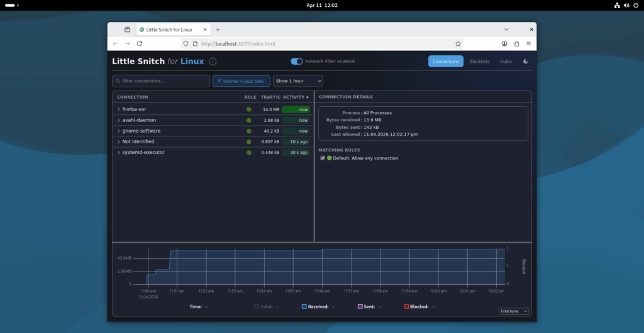Open Firefox hamburger menu
Viewport: 644px width, 333px height.
(528, 43)
